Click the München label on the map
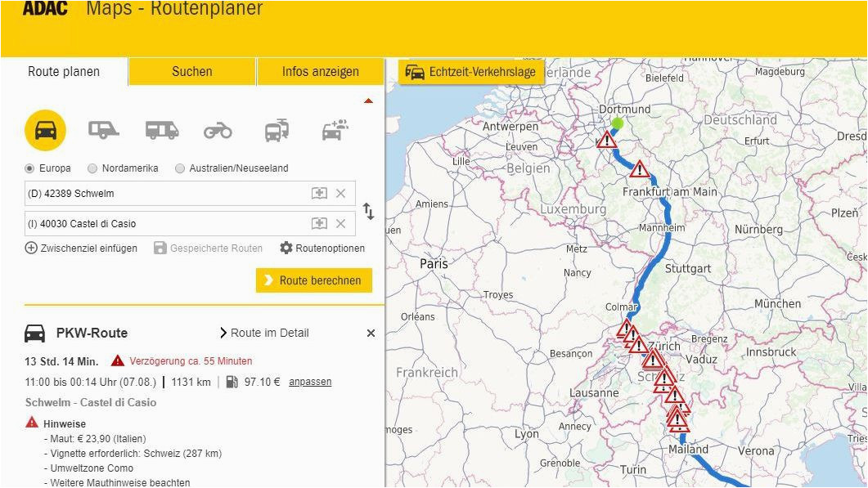The height and width of the screenshot is (488, 868). pyautogui.click(x=777, y=304)
